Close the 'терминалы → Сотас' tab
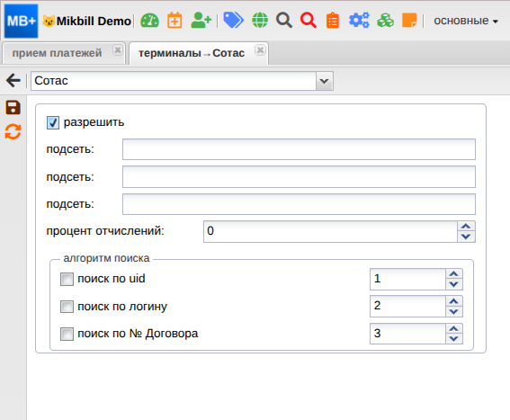The width and height of the screenshot is (510, 420). pyautogui.click(x=260, y=50)
